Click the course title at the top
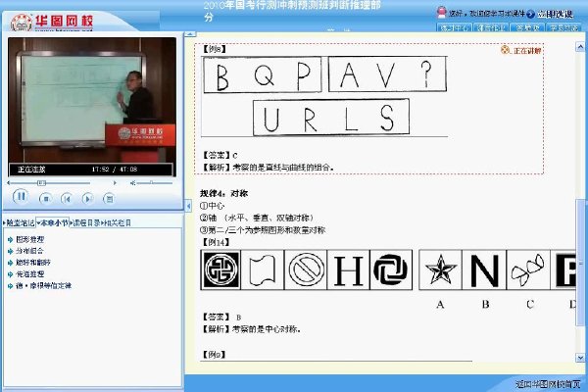Screen dimensions: 588x392 (292, 11)
